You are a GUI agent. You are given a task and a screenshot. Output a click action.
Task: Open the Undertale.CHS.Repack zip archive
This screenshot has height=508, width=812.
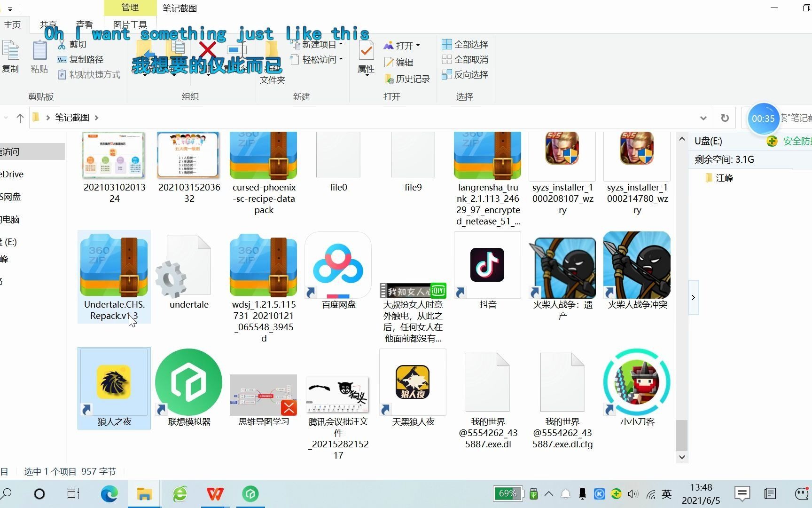pos(114,277)
